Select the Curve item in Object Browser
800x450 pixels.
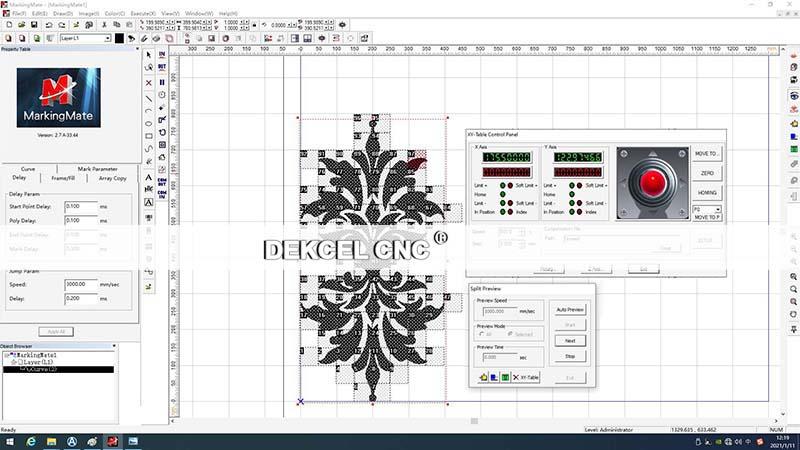[58, 369]
